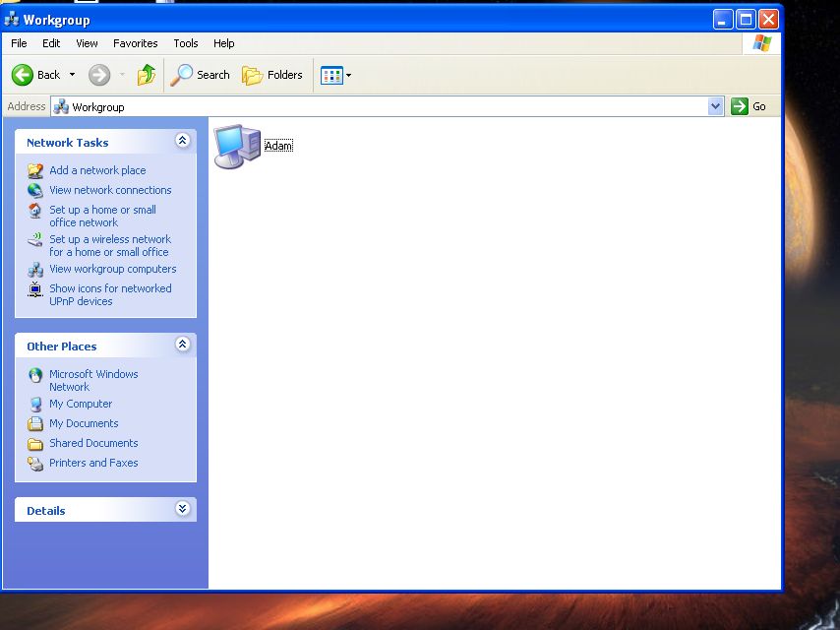The width and height of the screenshot is (840, 630).
Task: Expand the Details panel
Action: [182, 508]
